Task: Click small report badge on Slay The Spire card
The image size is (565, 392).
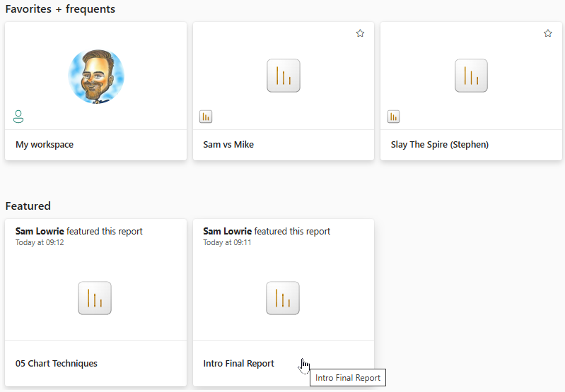Action: 393,117
